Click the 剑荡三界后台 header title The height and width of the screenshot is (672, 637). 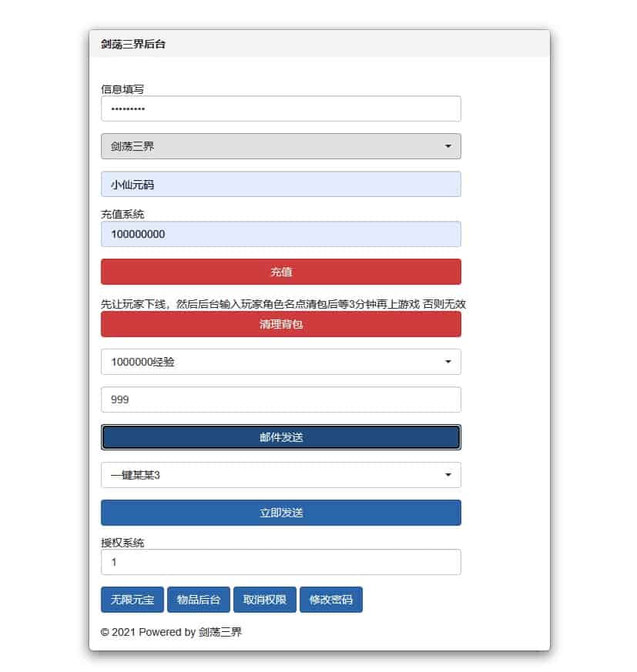pyautogui.click(x=133, y=44)
